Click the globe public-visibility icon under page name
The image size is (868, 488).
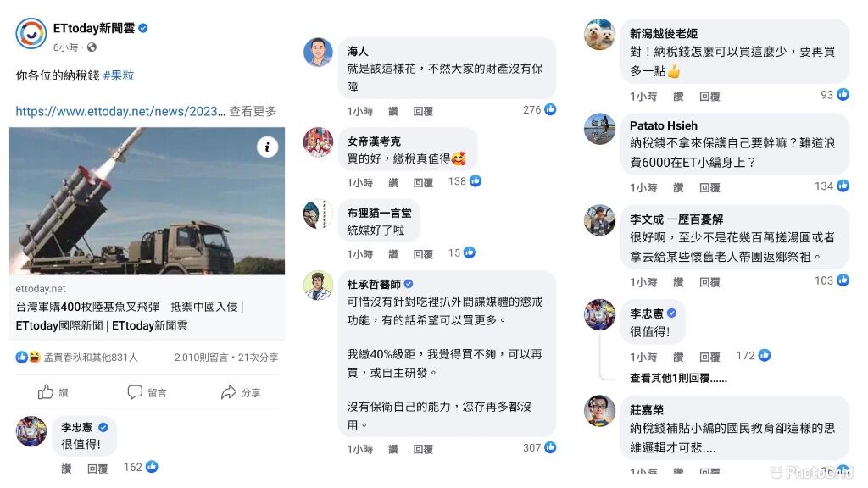[92, 47]
